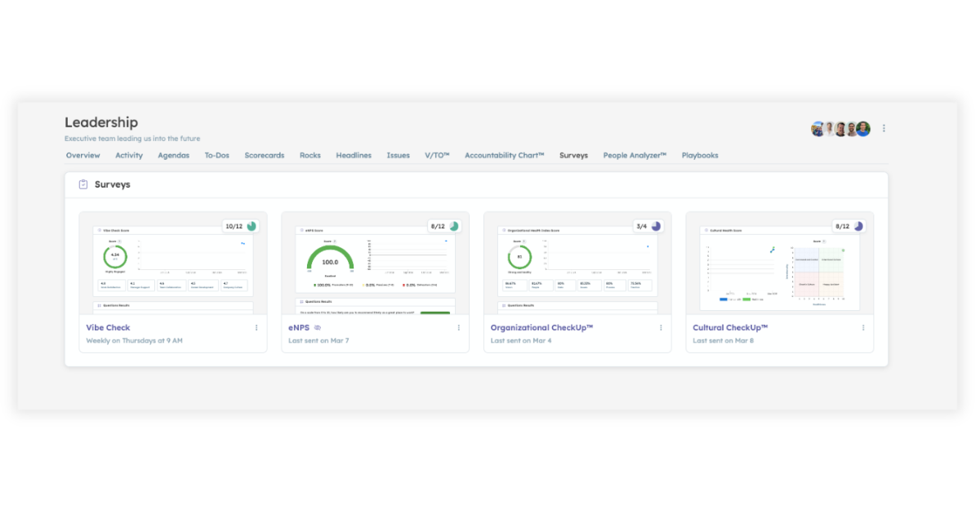Screen dimensions: 980x514
Task: Select the Surveys tab
Action: 573,155
